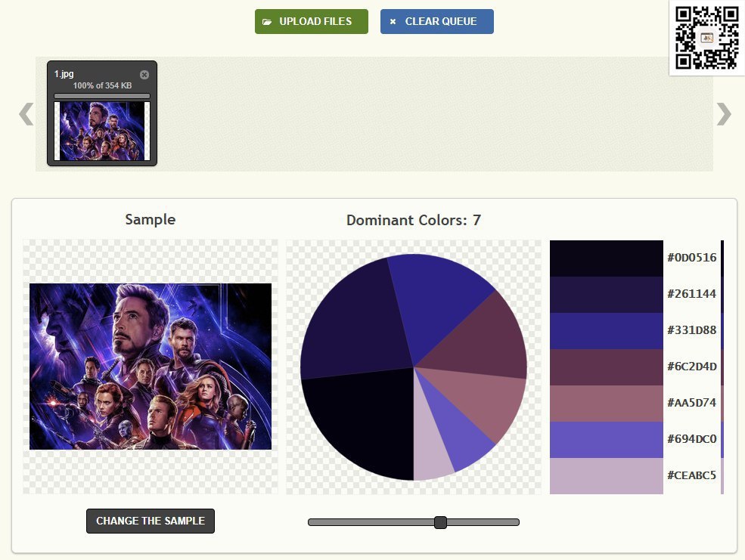This screenshot has height=560, width=745.
Task: Remove 1.jpg from the upload queue
Action: click(x=144, y=75)
